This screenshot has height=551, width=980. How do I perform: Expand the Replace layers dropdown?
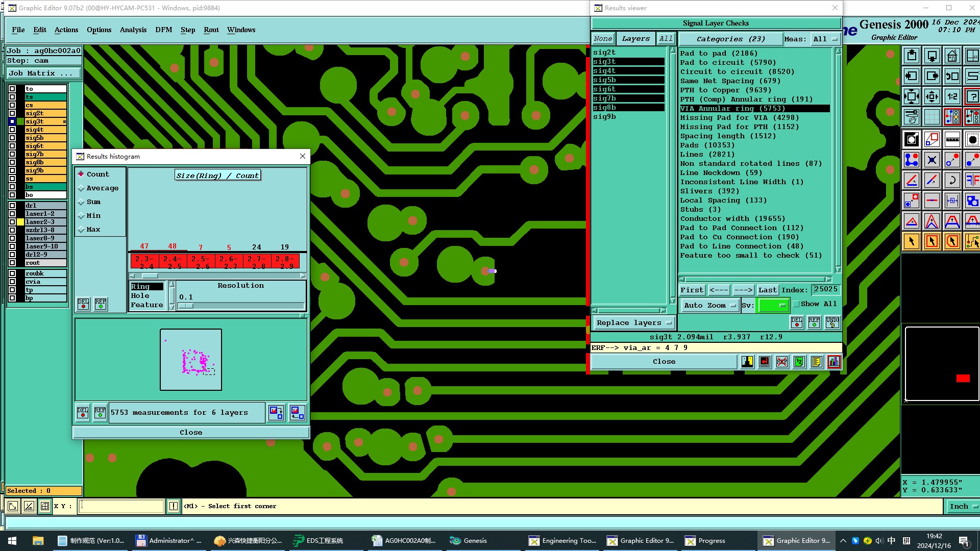click(x=633, y=323)
